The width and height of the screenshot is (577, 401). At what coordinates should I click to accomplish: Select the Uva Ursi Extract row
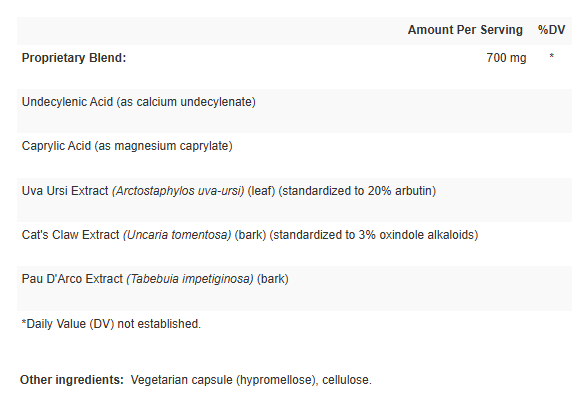(294, 200)
